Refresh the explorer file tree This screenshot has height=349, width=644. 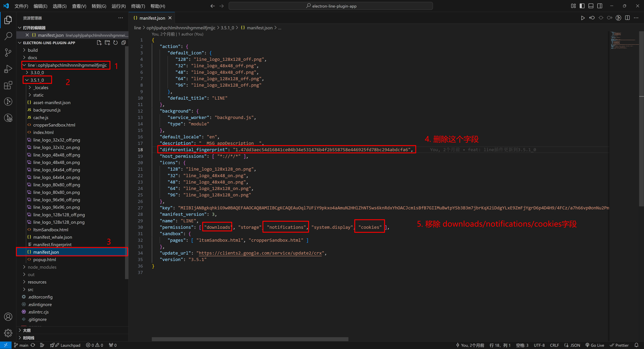pos(115,43)
